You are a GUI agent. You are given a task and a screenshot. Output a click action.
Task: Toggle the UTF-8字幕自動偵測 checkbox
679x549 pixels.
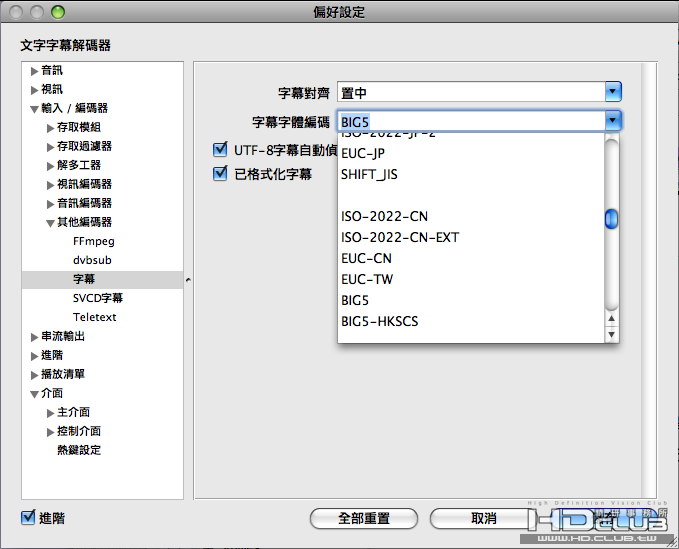[220, 149]
